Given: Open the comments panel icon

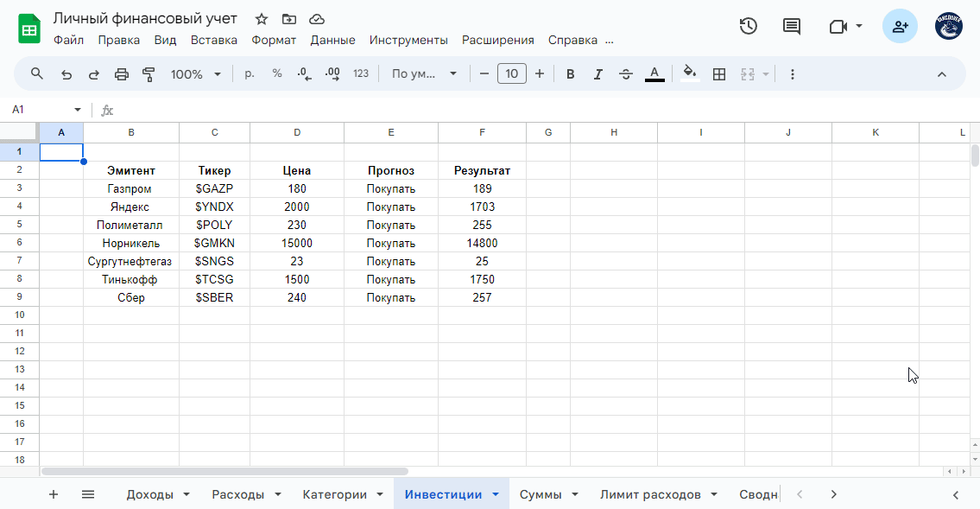Looking at the screenshot, I should [x=791, y=26].
